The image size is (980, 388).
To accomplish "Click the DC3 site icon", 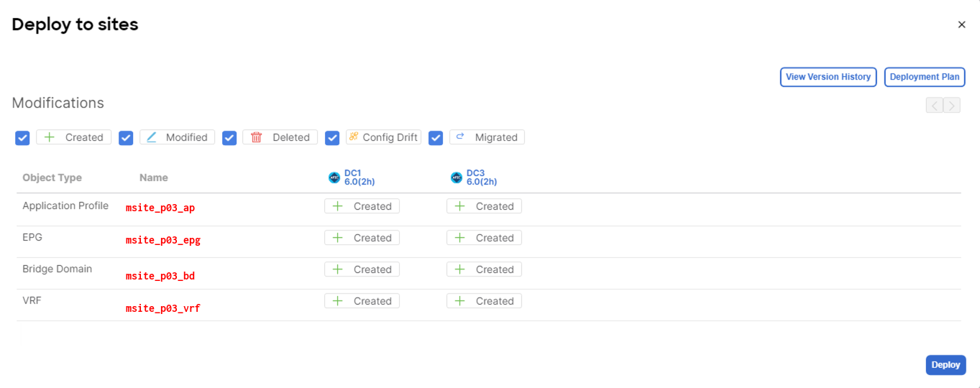I will click(x=457, y=177).
